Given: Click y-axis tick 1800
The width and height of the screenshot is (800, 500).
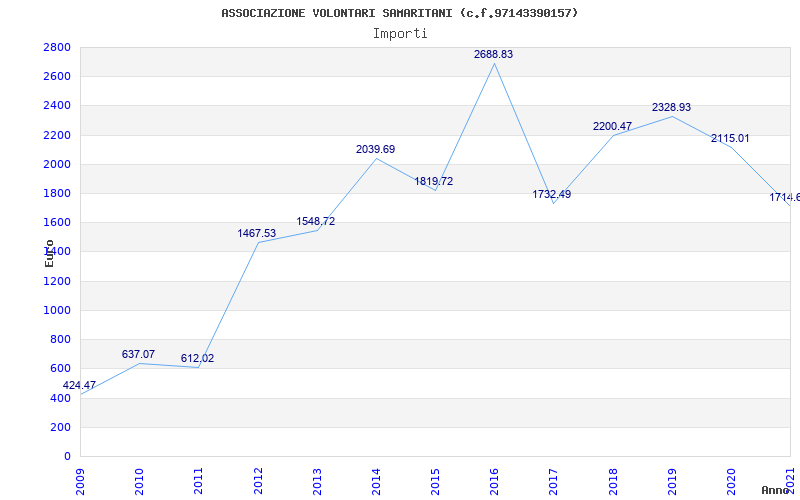Looking at the screenshot, I should pyautogui.click(x=57, y=193).
